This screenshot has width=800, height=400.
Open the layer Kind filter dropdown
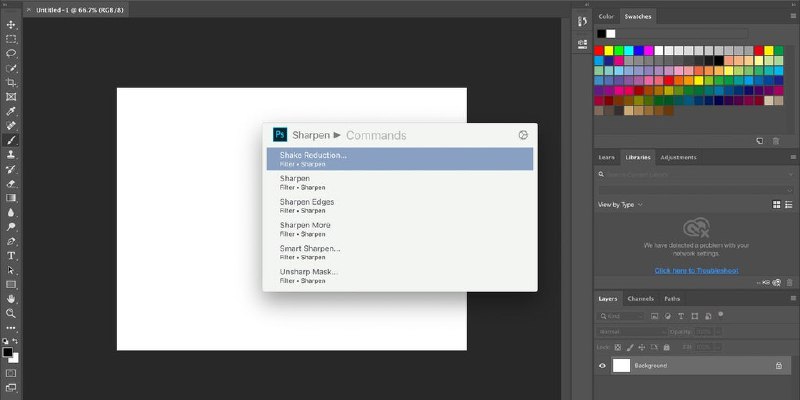620,316
